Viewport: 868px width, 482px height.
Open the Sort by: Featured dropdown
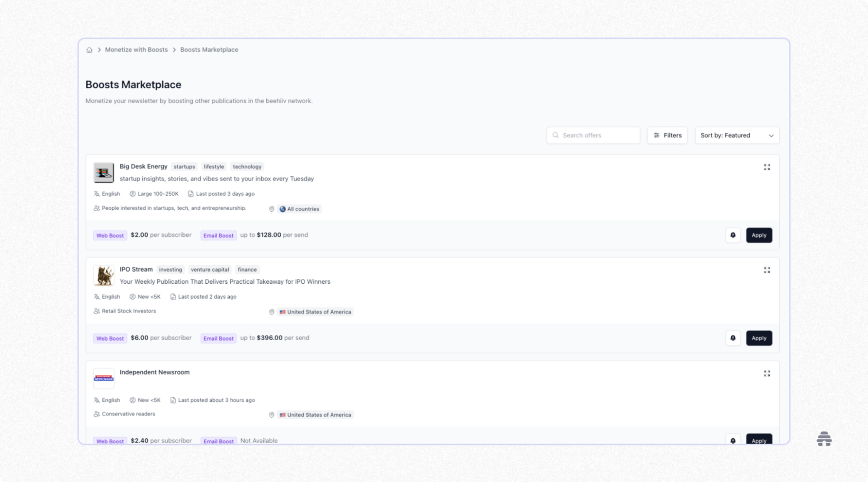[x=736, y=135]
